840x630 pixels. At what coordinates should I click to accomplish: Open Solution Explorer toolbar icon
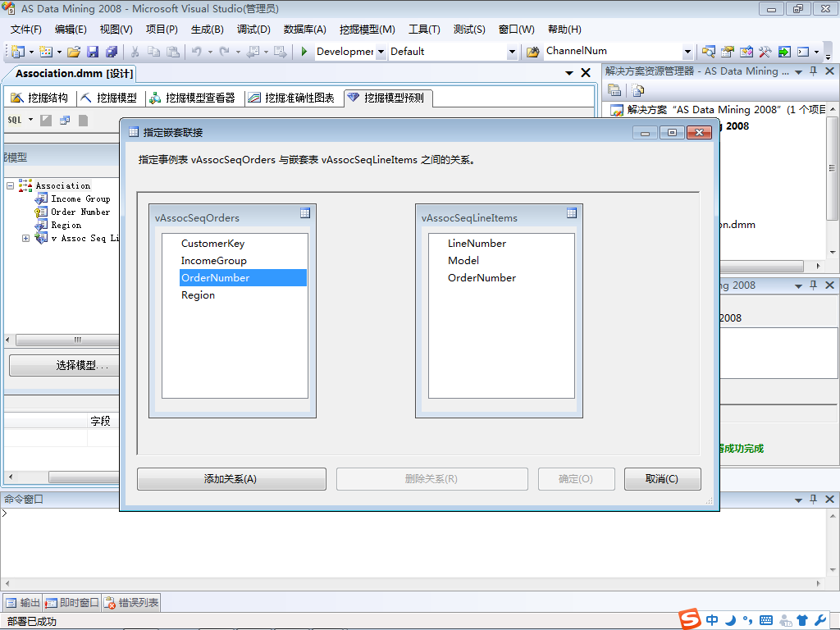708,52
